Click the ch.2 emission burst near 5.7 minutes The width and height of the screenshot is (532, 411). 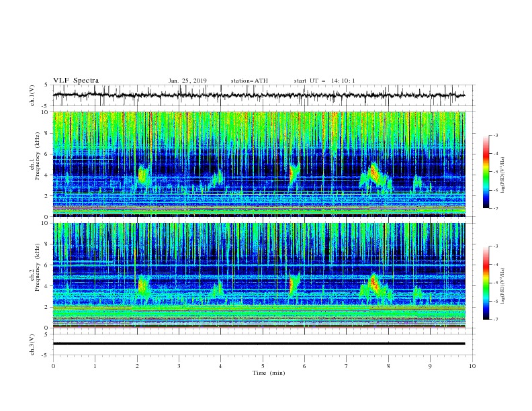tap(294, 285)
